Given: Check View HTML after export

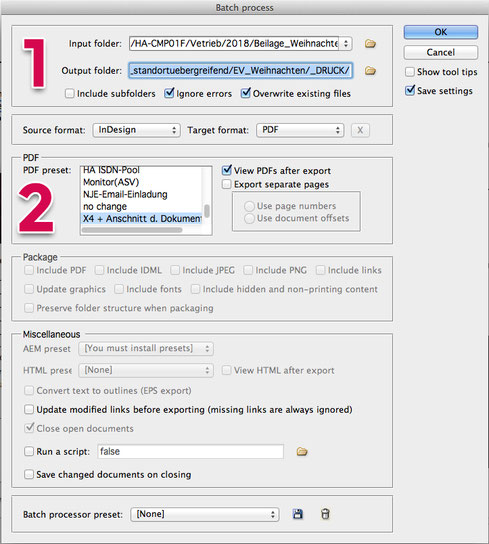Looking at the screenshot, I should point(226,370).
